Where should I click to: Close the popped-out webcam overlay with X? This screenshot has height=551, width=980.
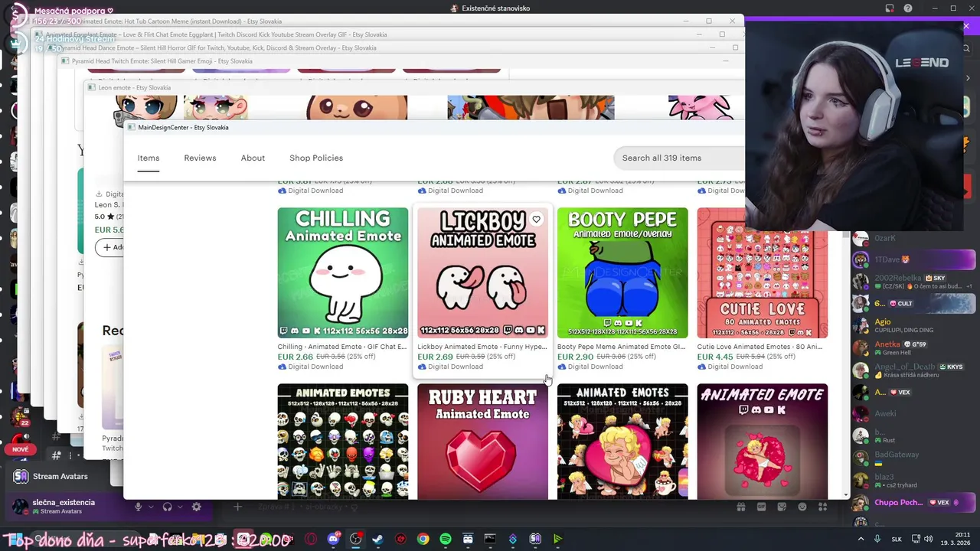click(966, 26)
